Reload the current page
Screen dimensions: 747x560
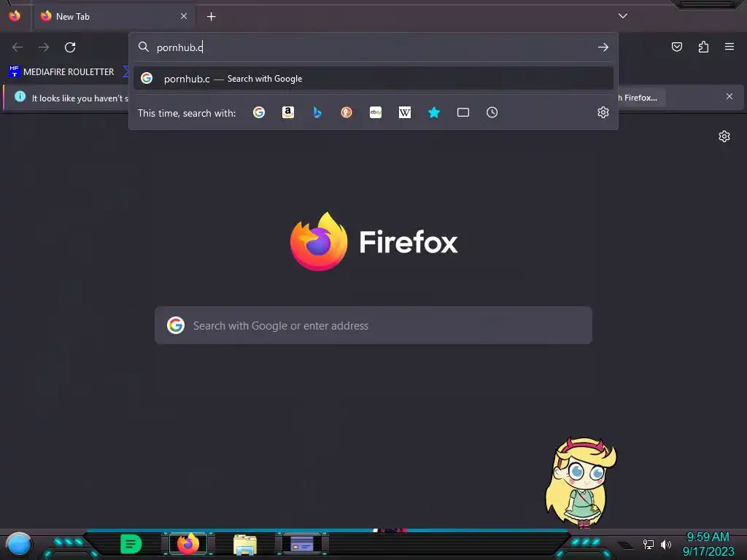(x=70, y=47)
